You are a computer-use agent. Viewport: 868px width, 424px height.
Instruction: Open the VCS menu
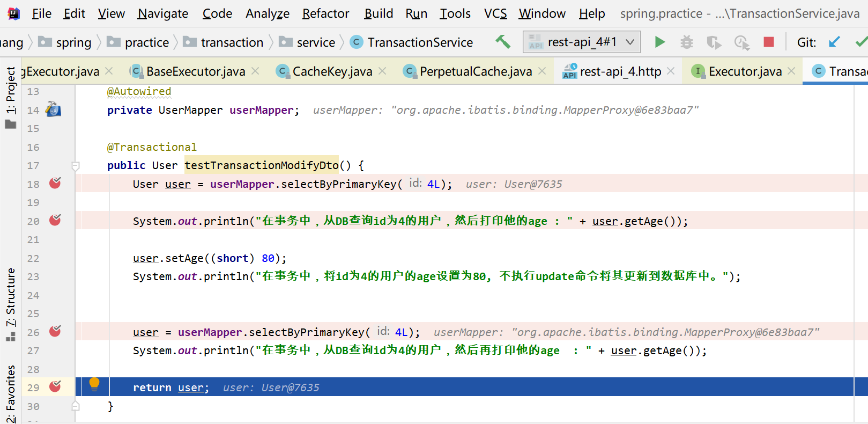click(x=495, y=13)
